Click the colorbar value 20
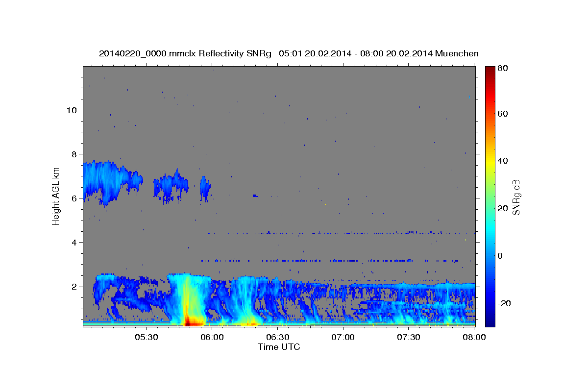 tap(502, 208)
